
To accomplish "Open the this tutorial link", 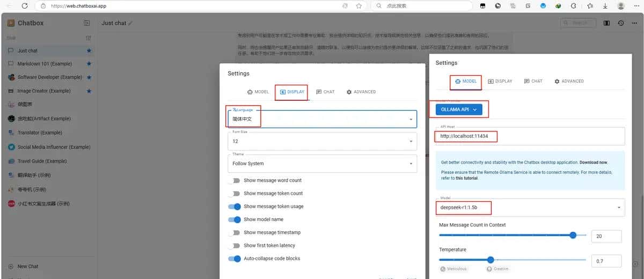I will tap(466, 178).
